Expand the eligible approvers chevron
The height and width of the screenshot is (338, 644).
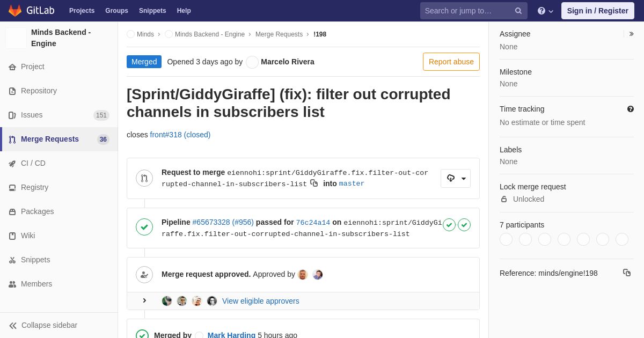coord(144,300)
